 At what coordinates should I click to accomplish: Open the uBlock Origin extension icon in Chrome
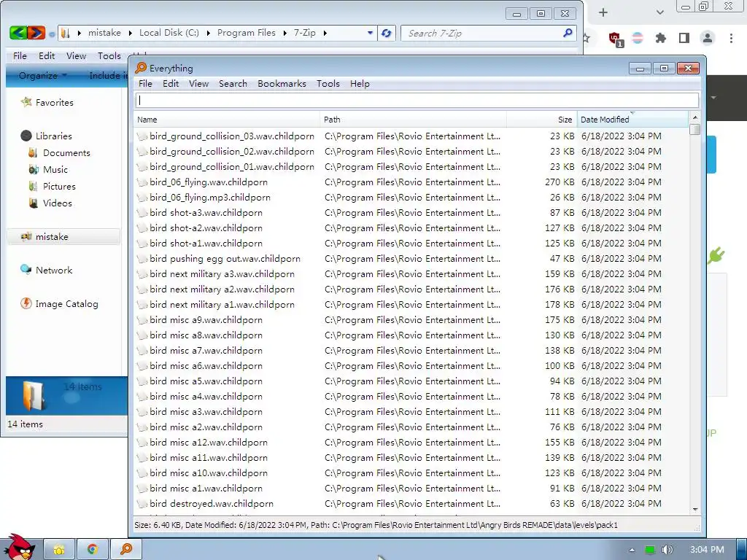pos(616,39)
